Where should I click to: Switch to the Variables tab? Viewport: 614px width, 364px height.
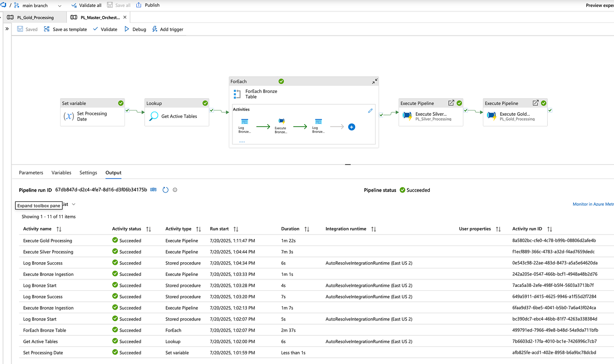pos(61,173)
